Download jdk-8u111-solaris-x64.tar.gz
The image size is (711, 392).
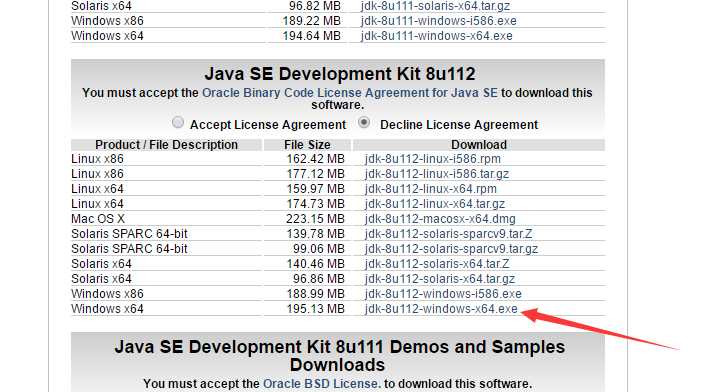coord(435,6)
